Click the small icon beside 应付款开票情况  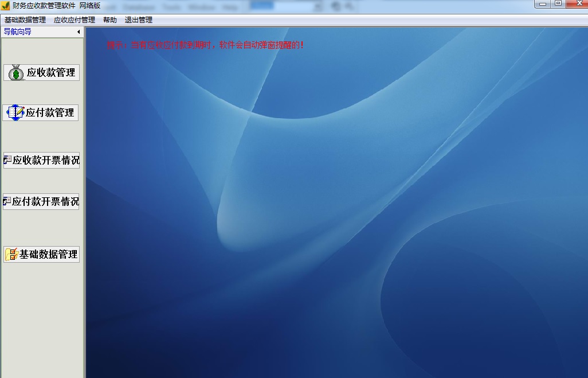(x=7, y=202)
